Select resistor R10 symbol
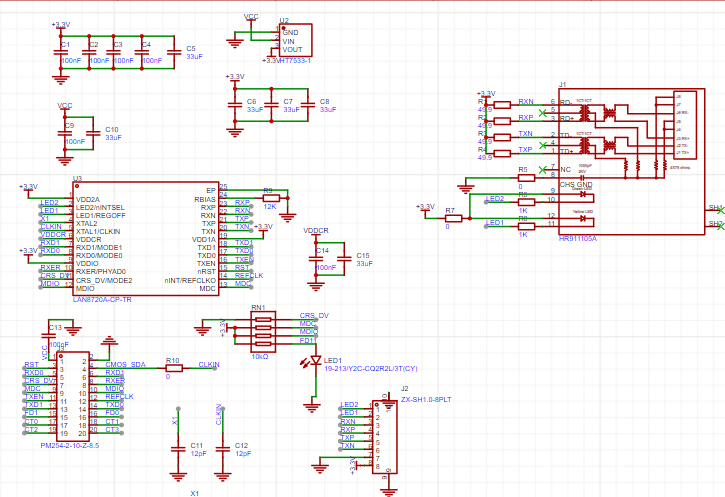This screenshot has width=725, height=497. click(x=174, y=368)
